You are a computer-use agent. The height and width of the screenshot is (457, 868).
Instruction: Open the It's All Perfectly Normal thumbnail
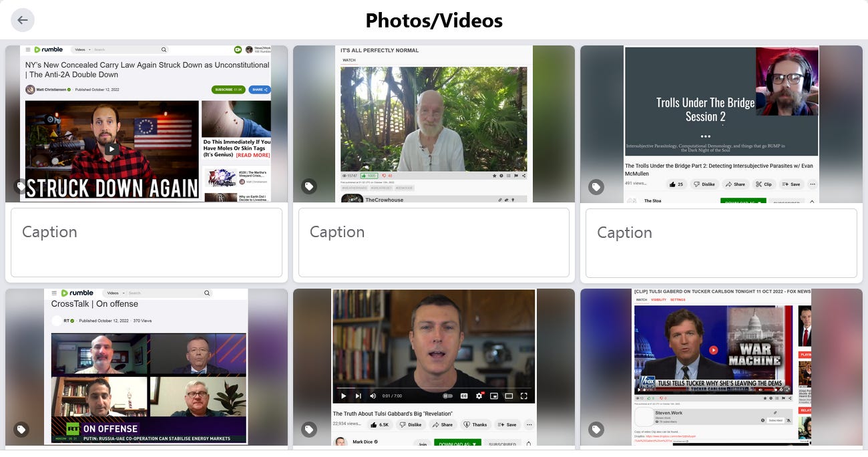point(434,124)
